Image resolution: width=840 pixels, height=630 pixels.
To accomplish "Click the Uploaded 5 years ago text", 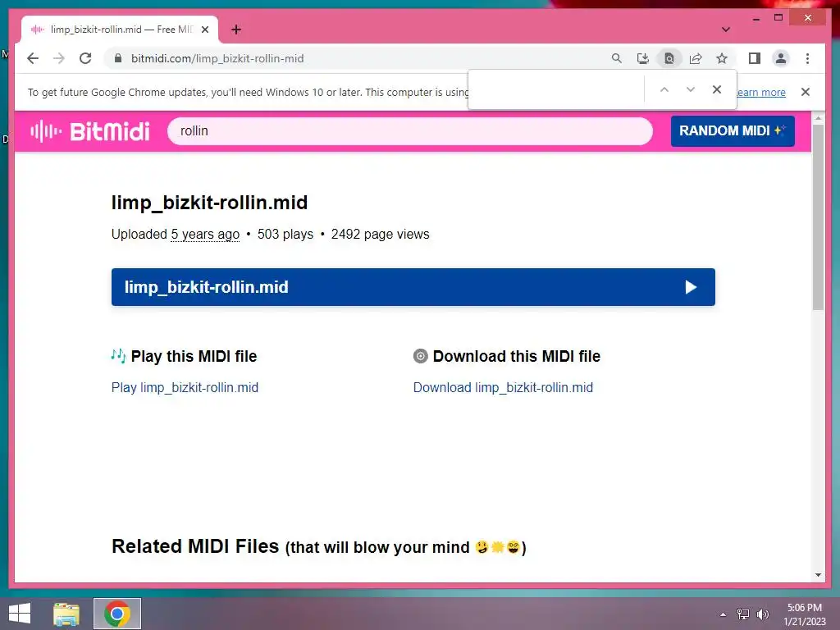I will [x=176, y=234].
